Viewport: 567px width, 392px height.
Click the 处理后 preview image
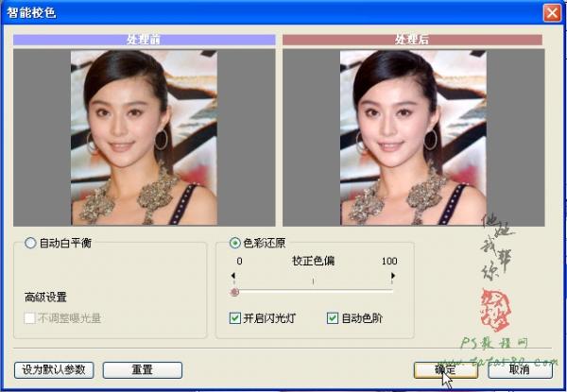413,138
